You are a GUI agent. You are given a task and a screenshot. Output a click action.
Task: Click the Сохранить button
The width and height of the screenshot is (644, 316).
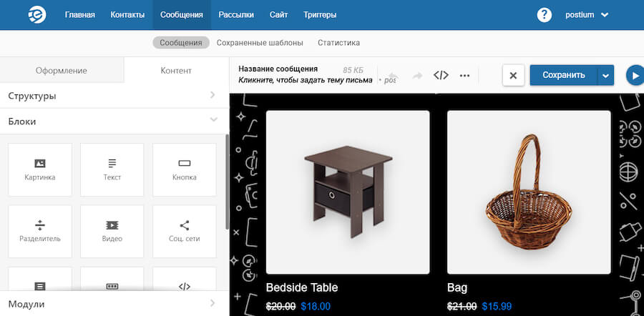click(564, 75)
